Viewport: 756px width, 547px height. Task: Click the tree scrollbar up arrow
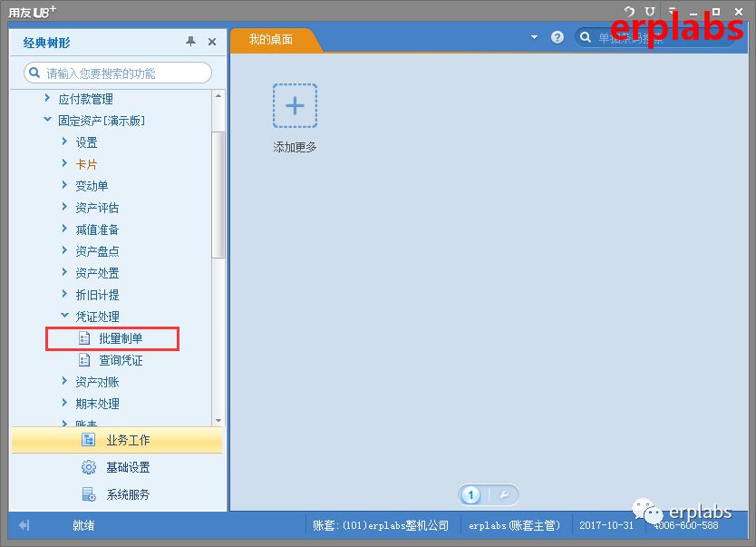tap(218, 95)
